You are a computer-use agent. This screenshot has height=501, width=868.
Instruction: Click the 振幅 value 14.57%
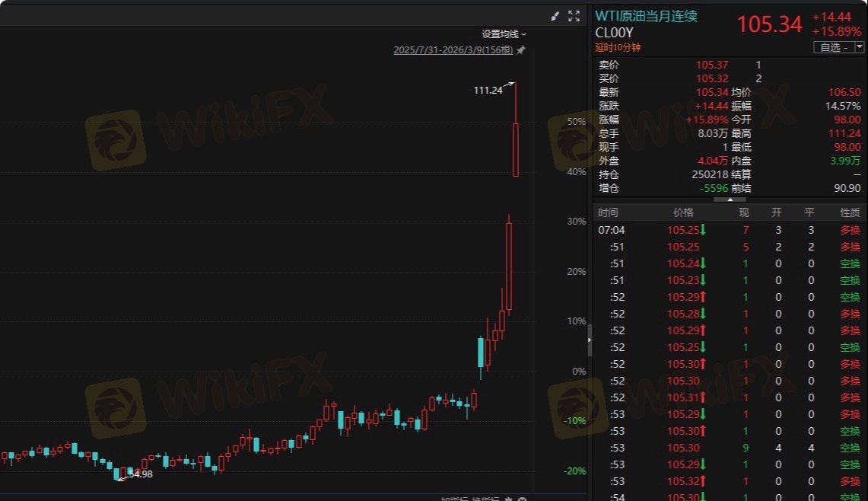843,106
